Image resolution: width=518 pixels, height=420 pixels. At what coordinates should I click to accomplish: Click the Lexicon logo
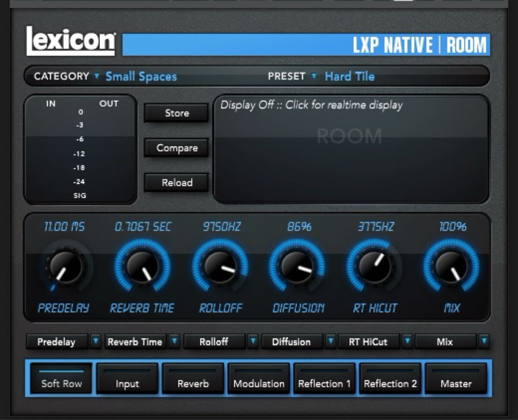coord(71,41)
